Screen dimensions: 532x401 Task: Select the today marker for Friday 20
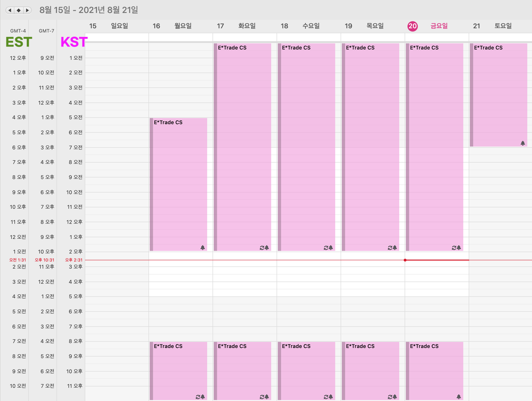[412, 26]
